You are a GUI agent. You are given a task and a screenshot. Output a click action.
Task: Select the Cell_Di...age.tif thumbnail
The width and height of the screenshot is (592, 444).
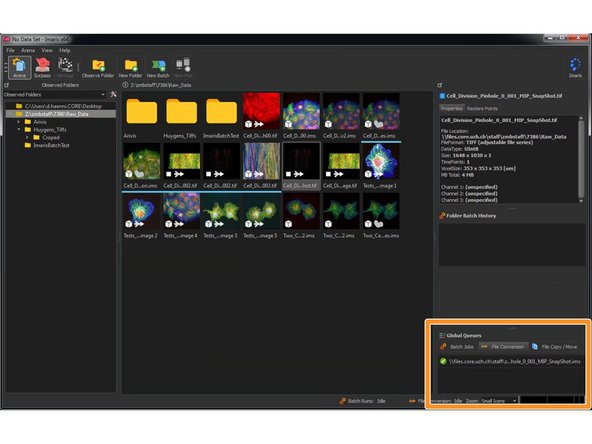341,161
